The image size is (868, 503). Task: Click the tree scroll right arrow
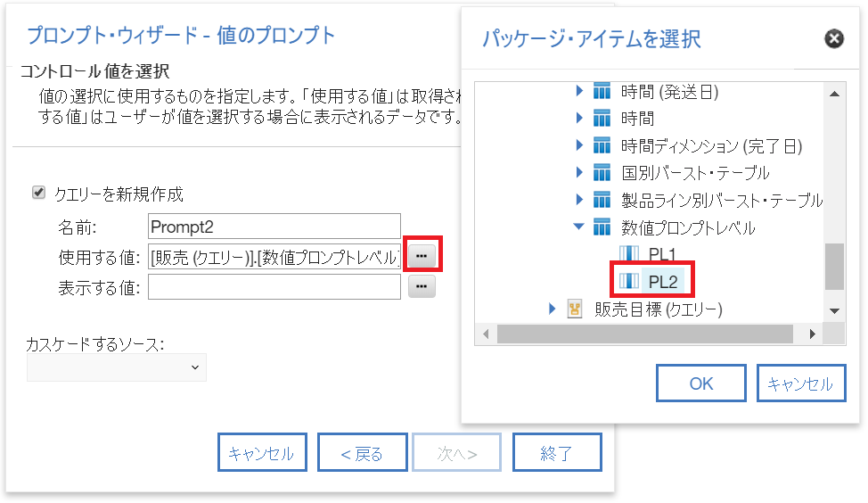(812, 334)
